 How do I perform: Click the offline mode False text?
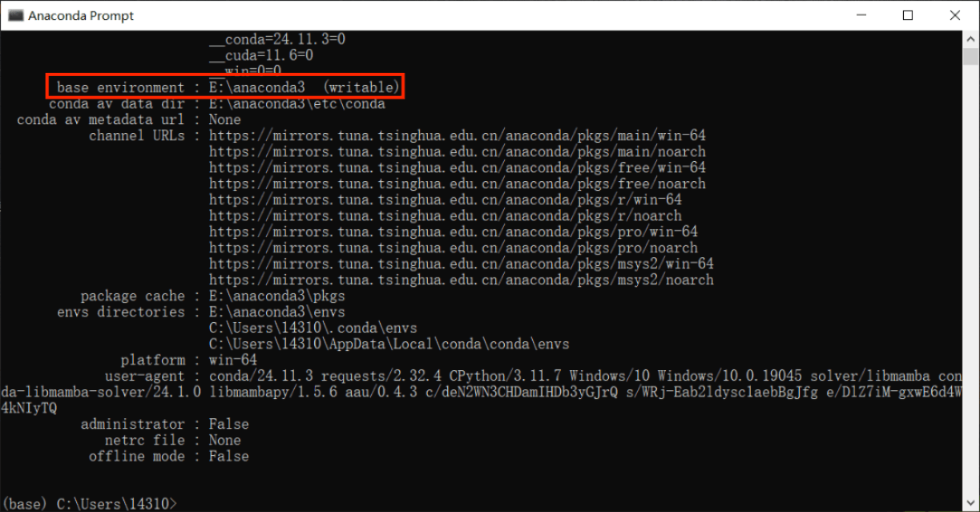click(x=228, y=456)
